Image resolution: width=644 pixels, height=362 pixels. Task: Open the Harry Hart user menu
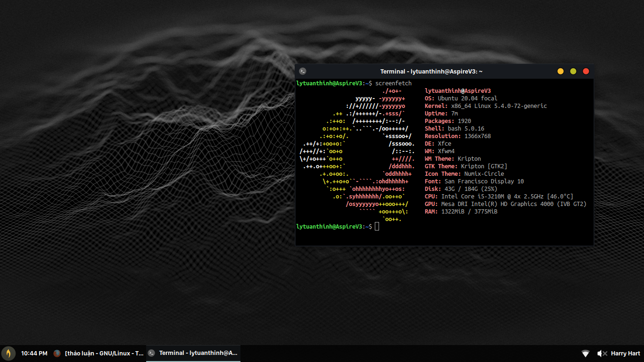626,354
